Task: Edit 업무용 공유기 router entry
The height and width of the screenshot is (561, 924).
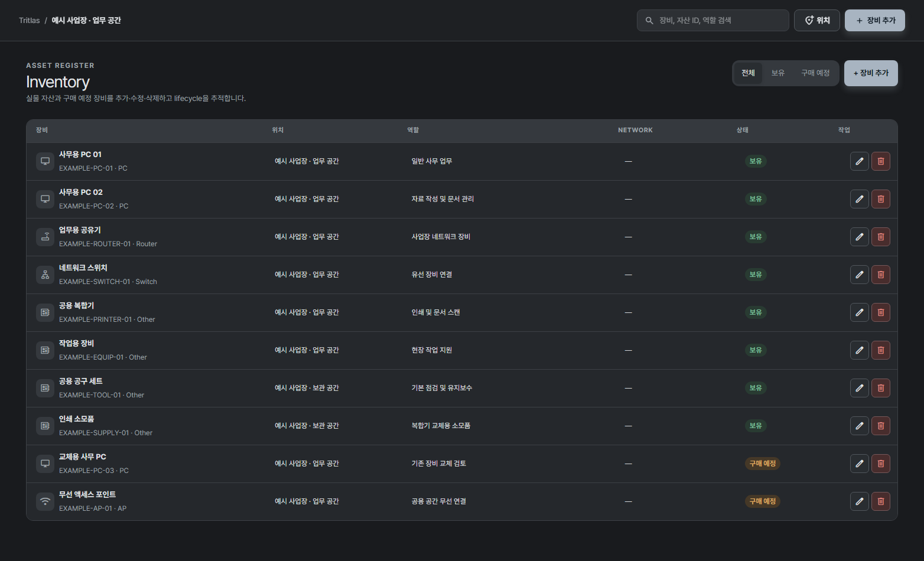Action: (x=860, y=237)
